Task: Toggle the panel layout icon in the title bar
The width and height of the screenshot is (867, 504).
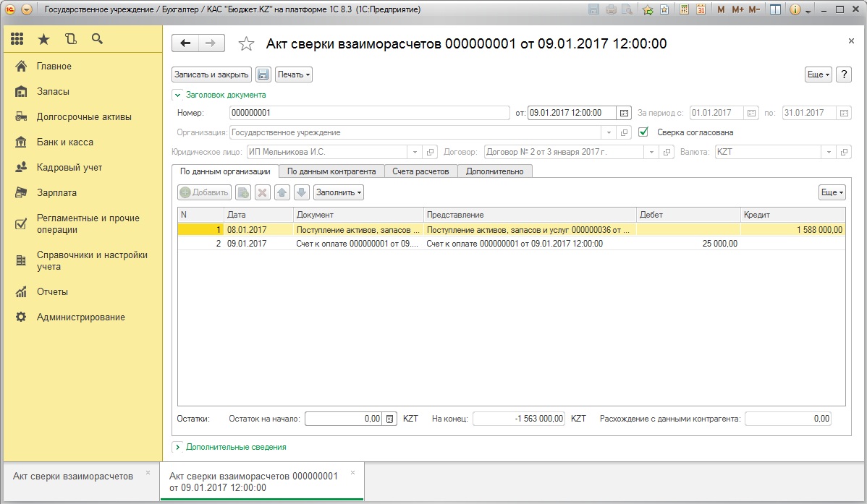Action: (x=775, y=9)
